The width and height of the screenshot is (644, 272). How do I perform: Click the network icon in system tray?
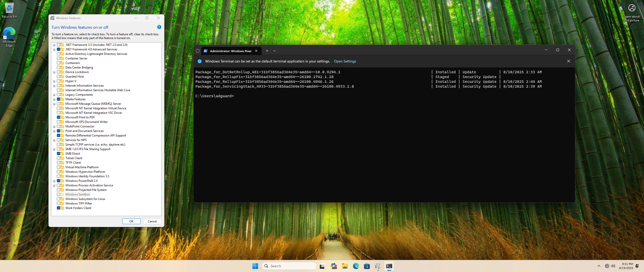pyautogui.click(x=607, y=266)
